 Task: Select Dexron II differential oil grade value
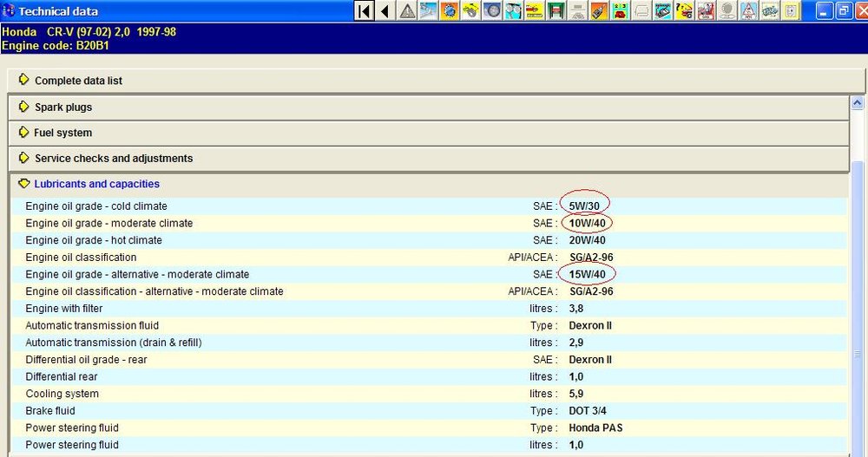point(590,360)
